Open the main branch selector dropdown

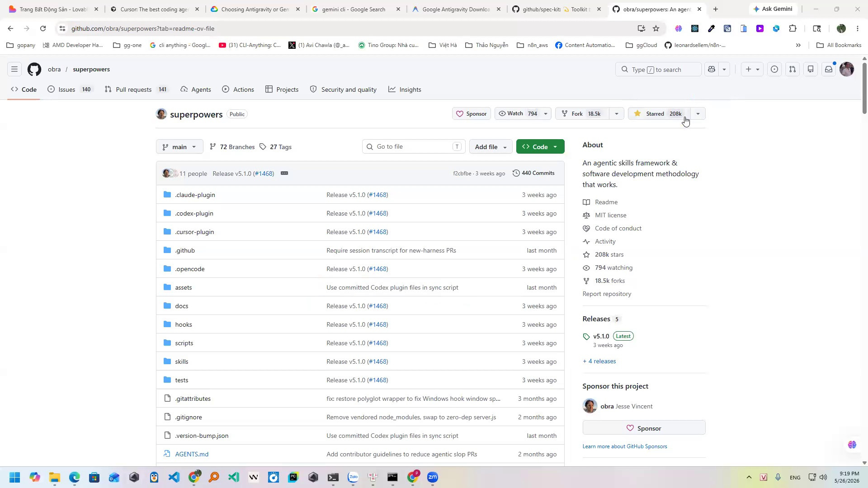coord(179,147)
